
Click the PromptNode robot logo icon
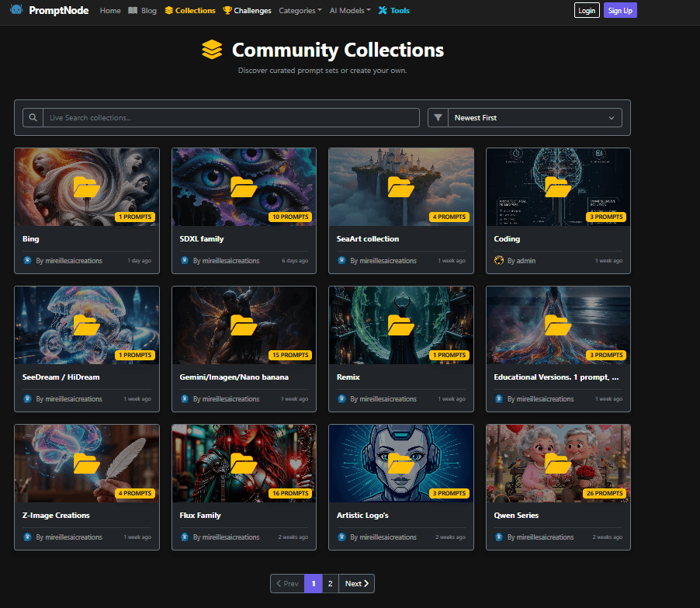point(16,10)
